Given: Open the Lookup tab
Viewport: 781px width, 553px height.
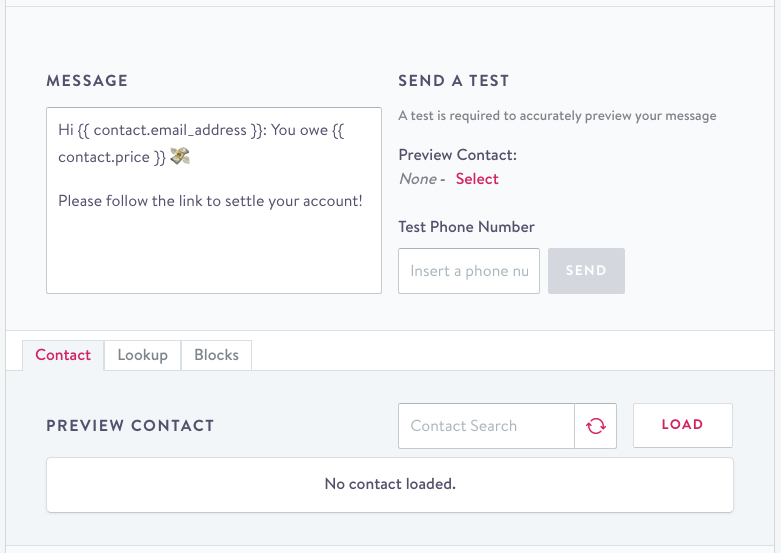Looking at the screenshot, I should pyautogui.click(x=142, y=355).
